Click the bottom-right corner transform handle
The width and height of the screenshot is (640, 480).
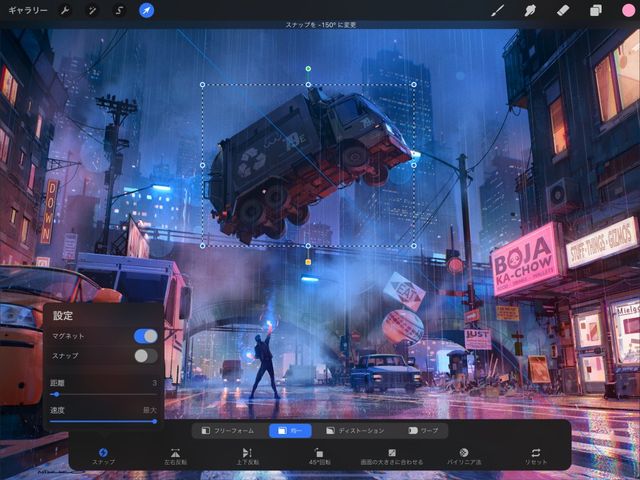click(414, 246)
